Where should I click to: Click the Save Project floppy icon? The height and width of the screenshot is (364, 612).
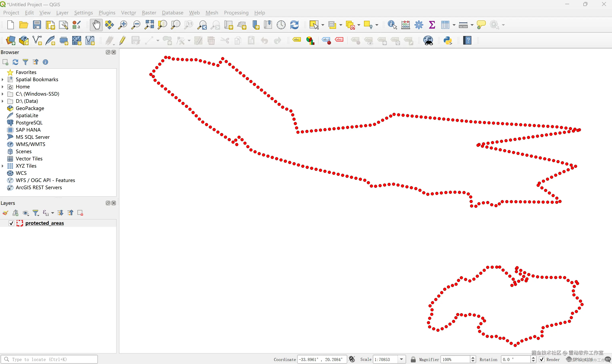(37, 25)
